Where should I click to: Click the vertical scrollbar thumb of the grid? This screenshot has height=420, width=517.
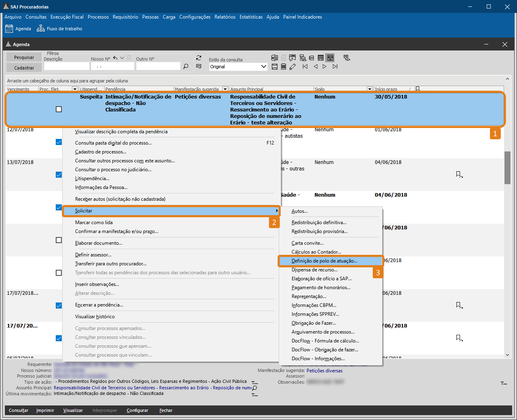[507, 168]
